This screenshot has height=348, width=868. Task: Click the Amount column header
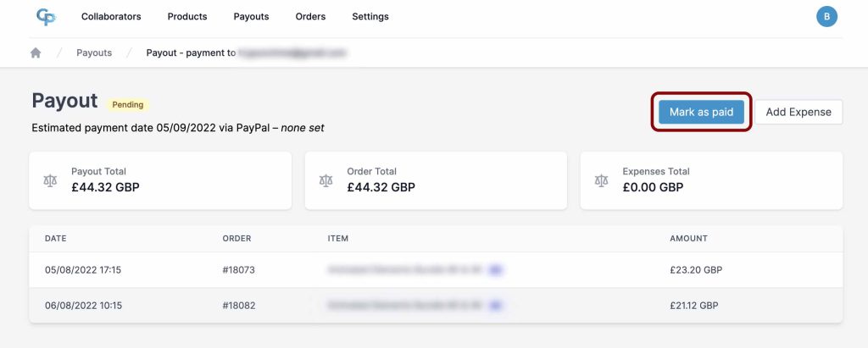coord(688,239)
